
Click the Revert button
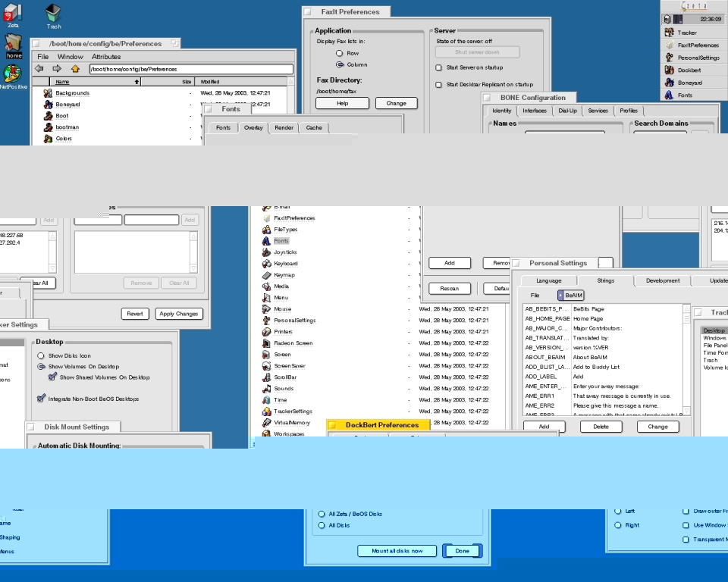click(135, 314)
